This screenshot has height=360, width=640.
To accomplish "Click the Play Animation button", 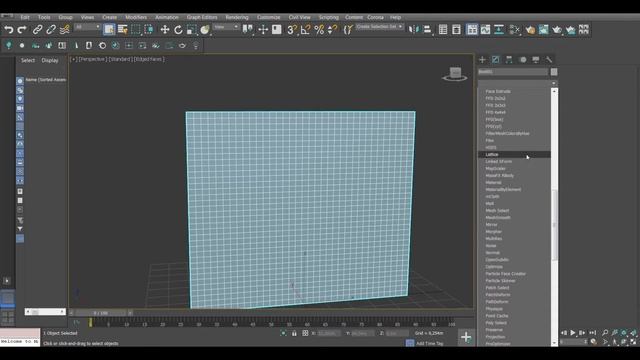I will click(573, 333).
